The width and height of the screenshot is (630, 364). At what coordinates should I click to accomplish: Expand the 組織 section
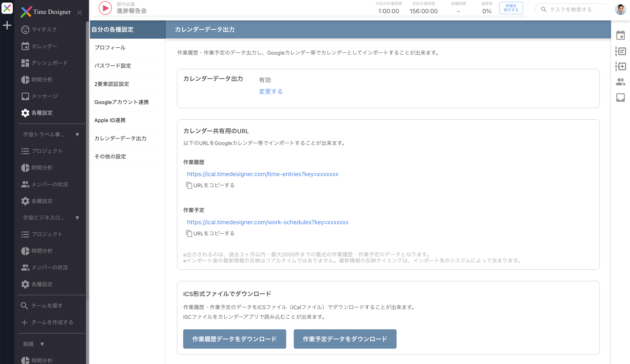pos(42,344)
